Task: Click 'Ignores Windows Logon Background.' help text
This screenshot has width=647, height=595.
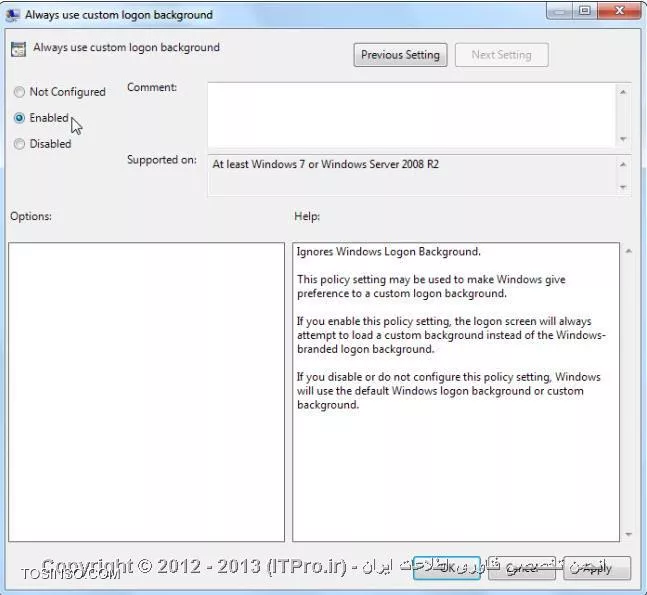Action: (x=389, y=252)
